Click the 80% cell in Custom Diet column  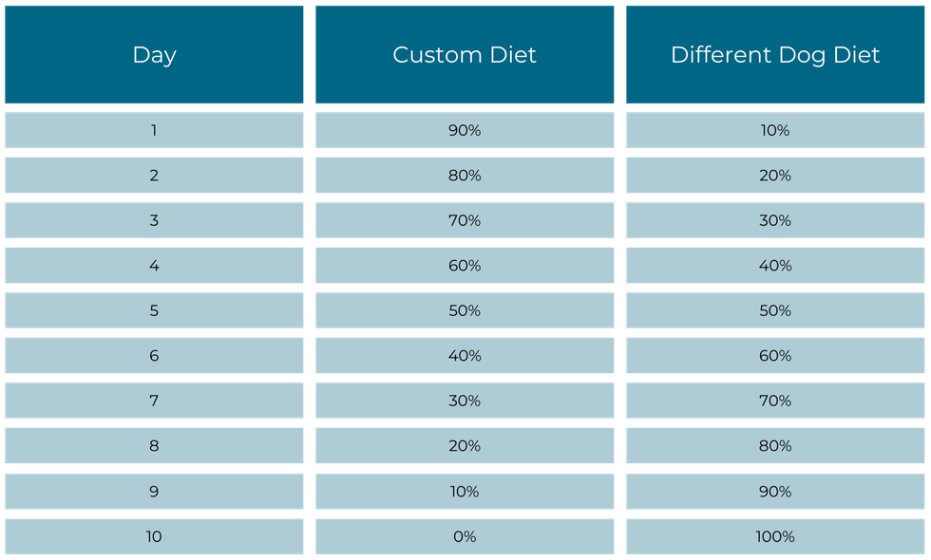[x=465, y=176]
